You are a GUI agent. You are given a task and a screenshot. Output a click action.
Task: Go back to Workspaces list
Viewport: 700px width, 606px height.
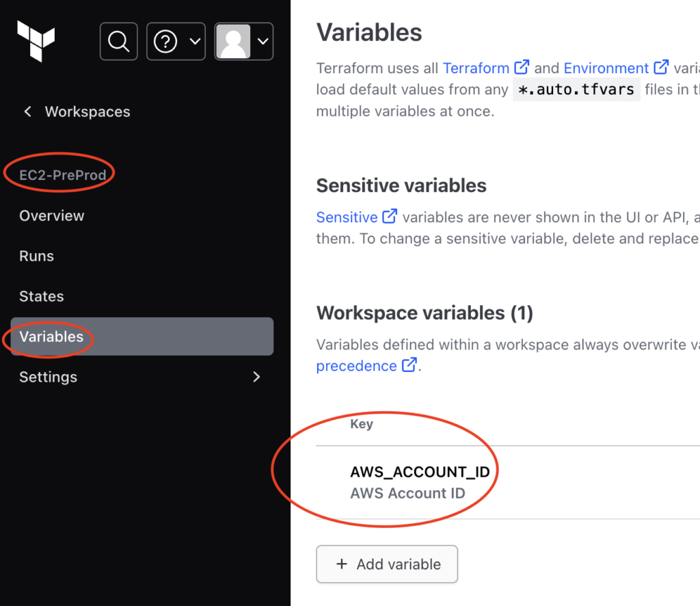(x=87, y=111)
